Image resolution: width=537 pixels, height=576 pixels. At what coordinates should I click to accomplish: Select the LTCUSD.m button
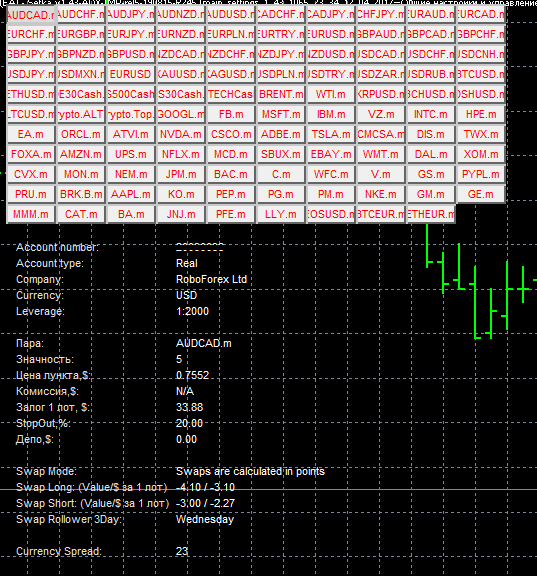(x=31, y=114)
